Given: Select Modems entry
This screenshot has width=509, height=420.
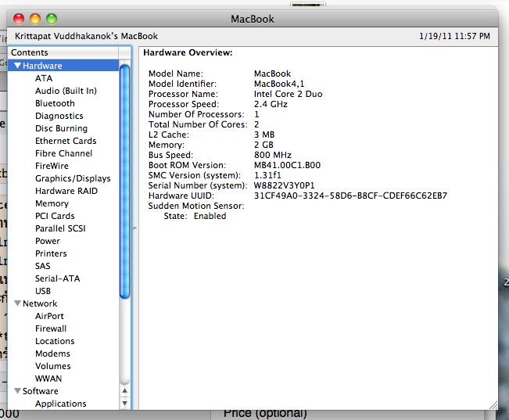Looking at the screenshot, I should [x=52, y=354].
